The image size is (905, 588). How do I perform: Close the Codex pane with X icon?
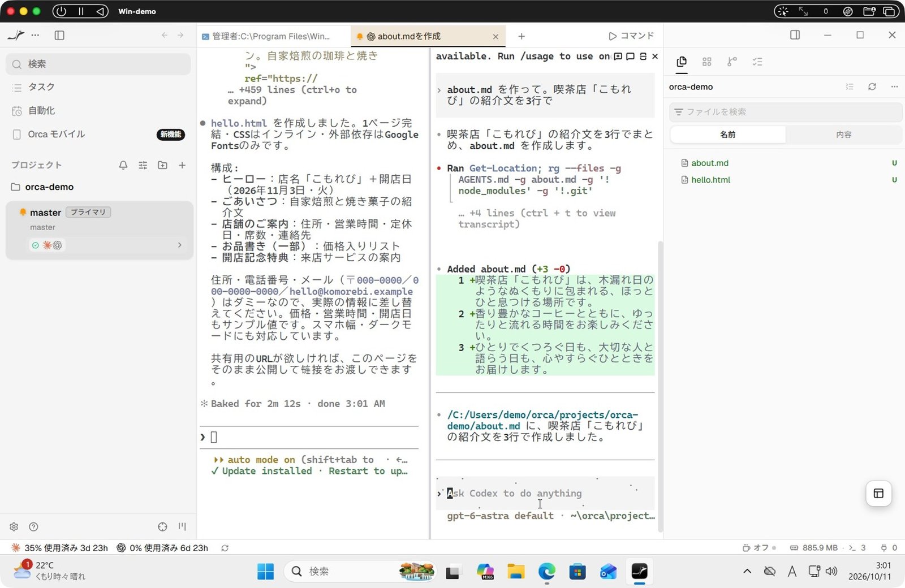coord(655,56)
